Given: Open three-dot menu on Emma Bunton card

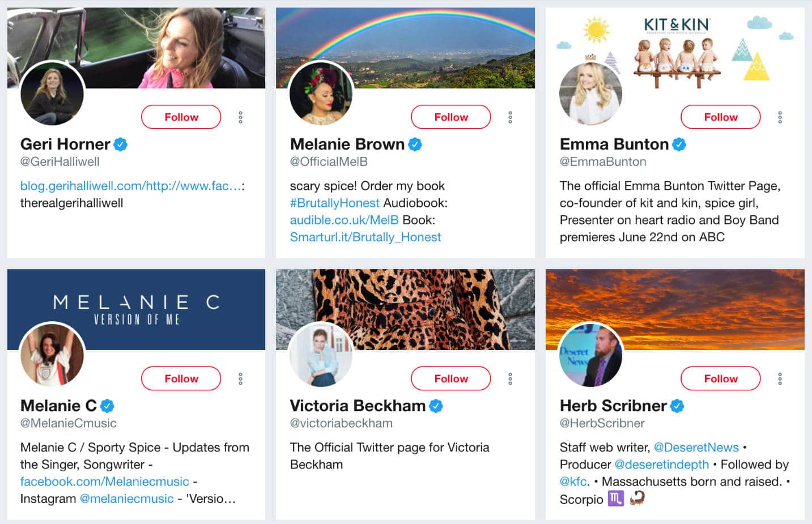Looking at the screenshot, I should pyautogui.click(x=780, y=117).
